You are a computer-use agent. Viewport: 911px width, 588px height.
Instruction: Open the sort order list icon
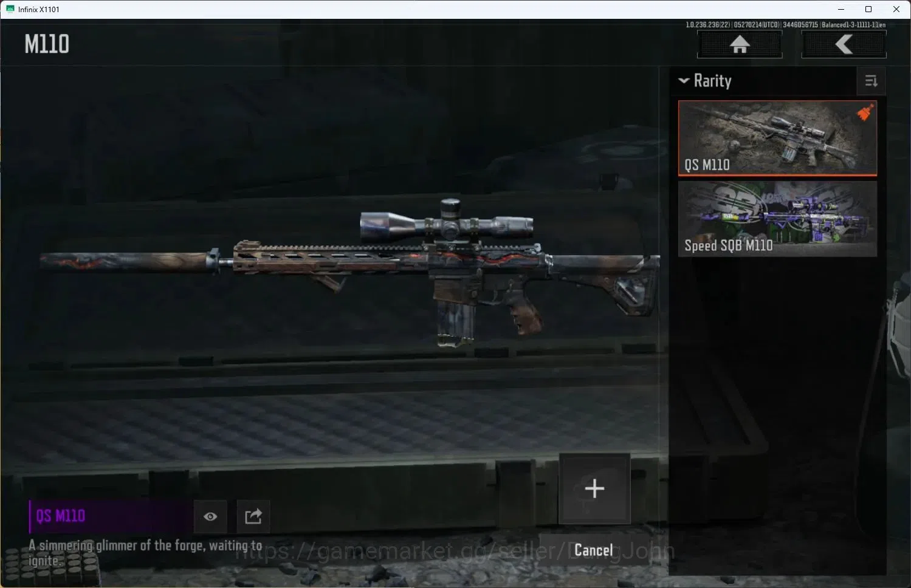(871, 81)
